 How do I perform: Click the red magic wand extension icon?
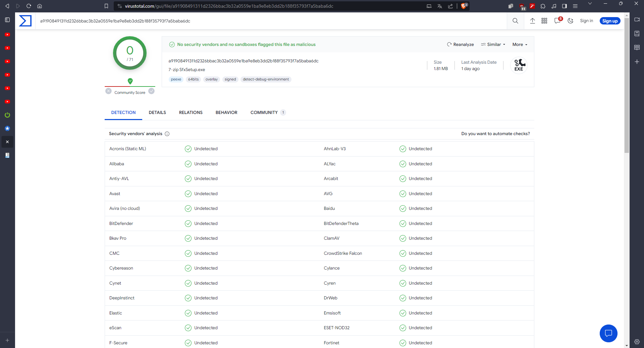(532, 6)
